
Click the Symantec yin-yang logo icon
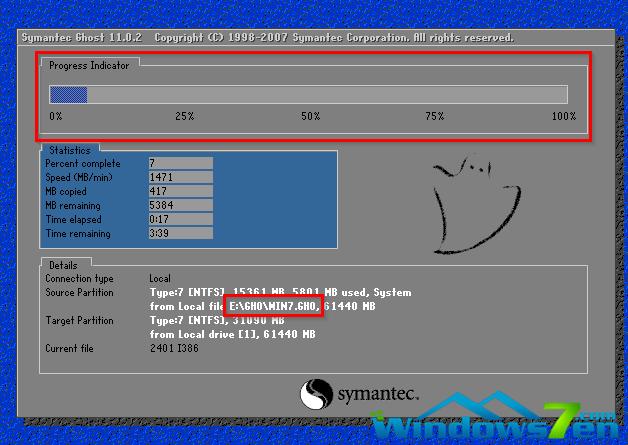point(316,394)
